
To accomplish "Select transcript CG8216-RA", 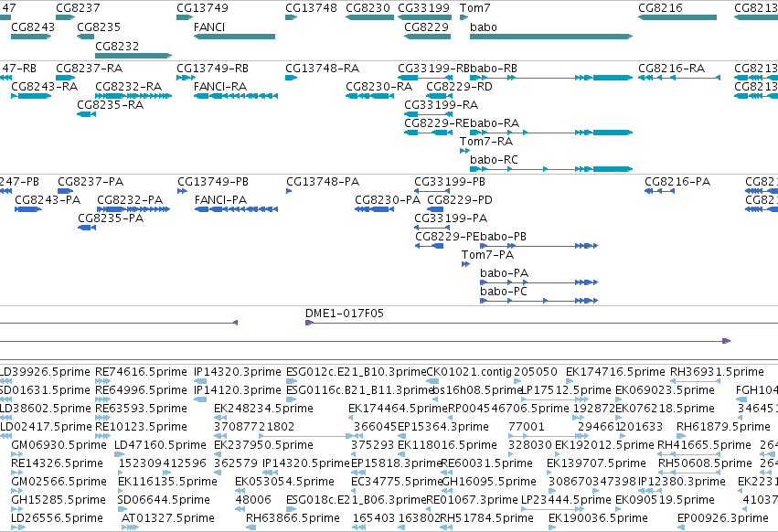I will (678, 78).
